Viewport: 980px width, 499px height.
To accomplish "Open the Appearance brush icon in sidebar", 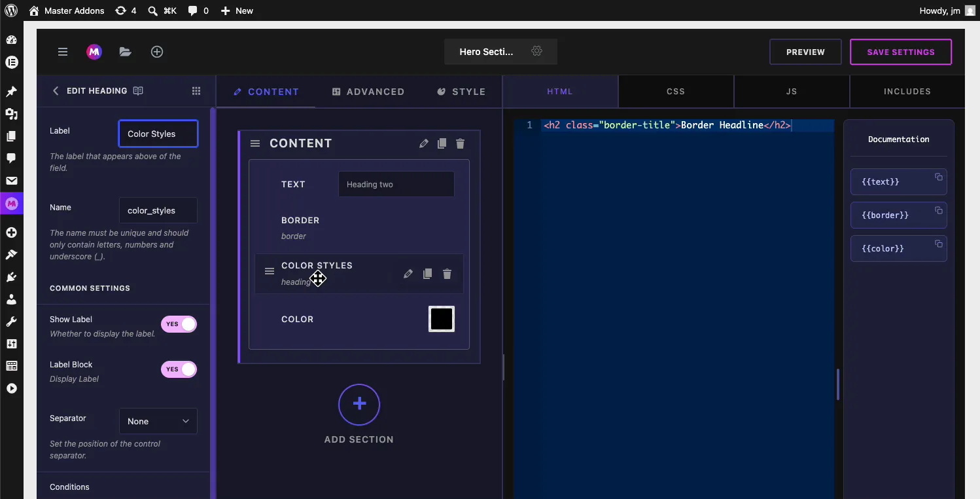I will pos(11,255).
